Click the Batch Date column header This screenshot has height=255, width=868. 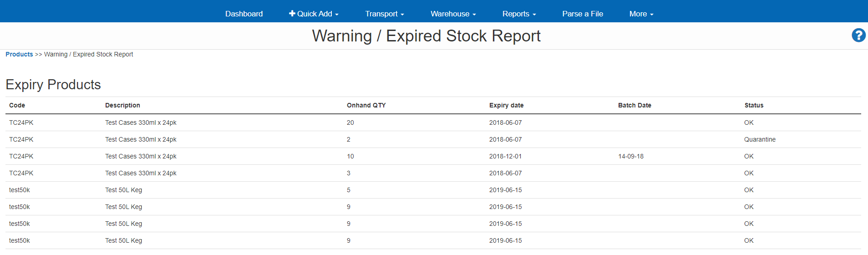[x=635, y=105]
